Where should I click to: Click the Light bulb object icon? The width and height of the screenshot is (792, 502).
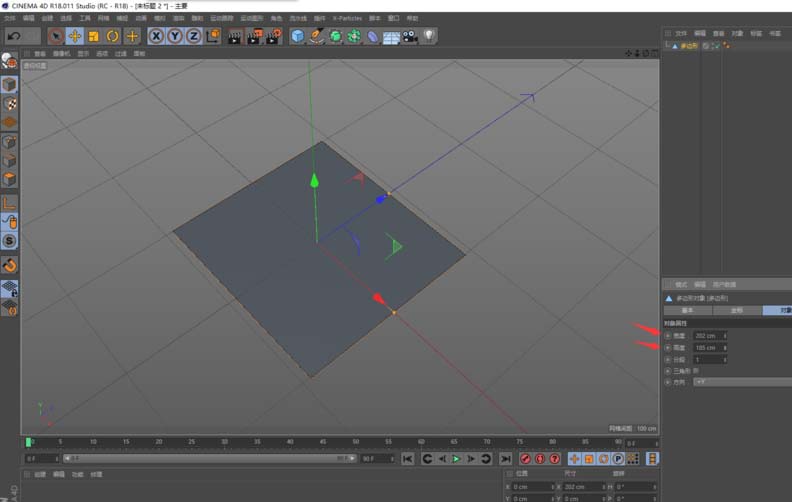(429, 36)
